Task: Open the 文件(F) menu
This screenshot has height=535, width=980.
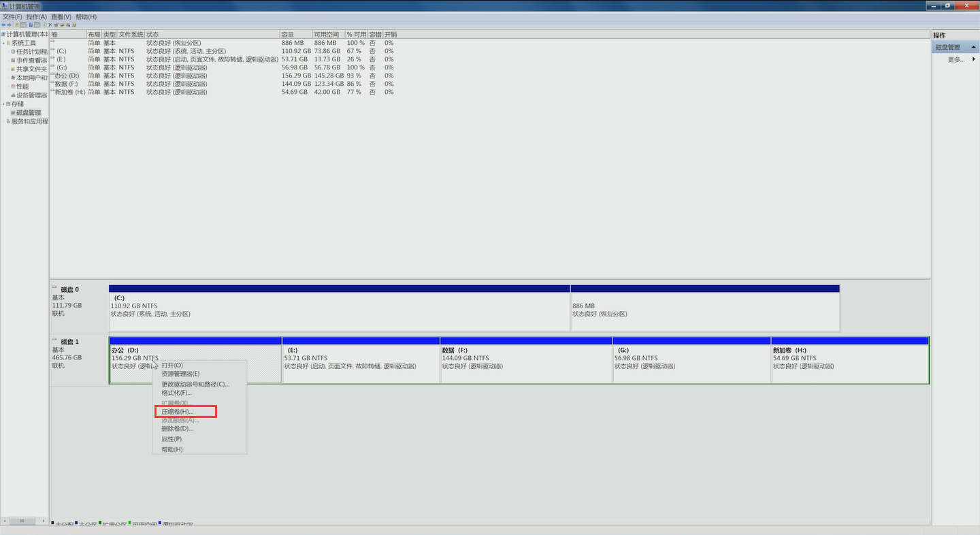Action: click(12, 16)
